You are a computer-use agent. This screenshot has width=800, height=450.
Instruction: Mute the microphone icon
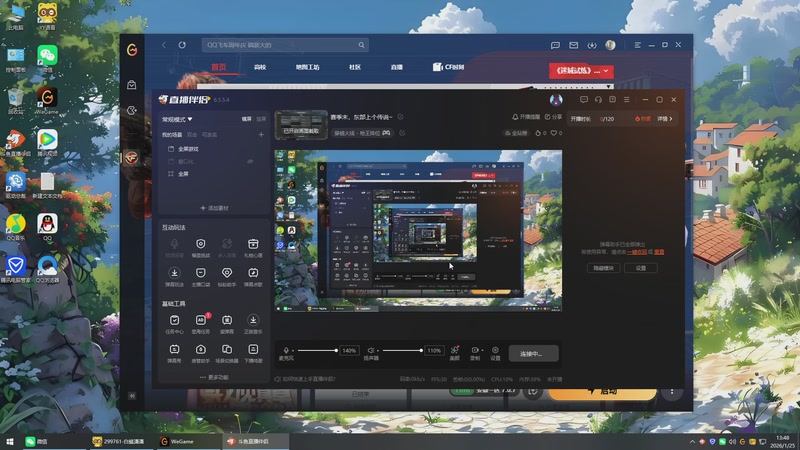(x=286, y=350)
